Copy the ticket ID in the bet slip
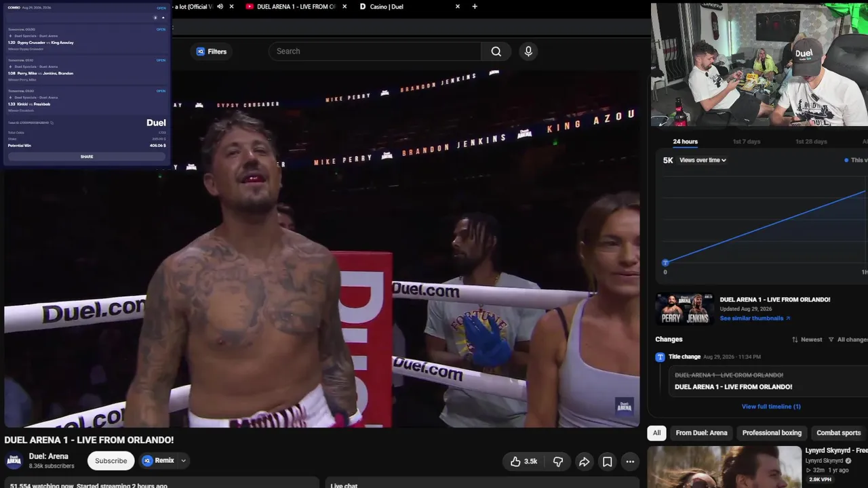 pos(52,123)
